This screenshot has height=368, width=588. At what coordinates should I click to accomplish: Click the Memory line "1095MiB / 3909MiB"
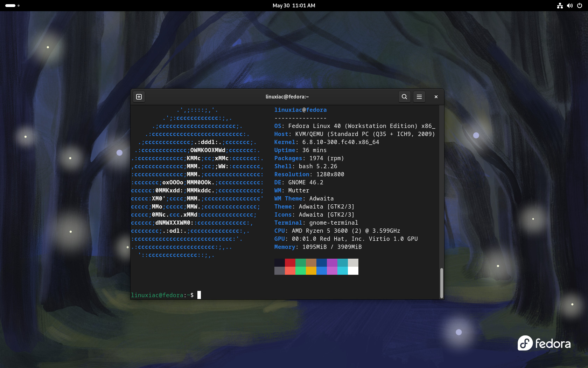click(x=318, y=247)
